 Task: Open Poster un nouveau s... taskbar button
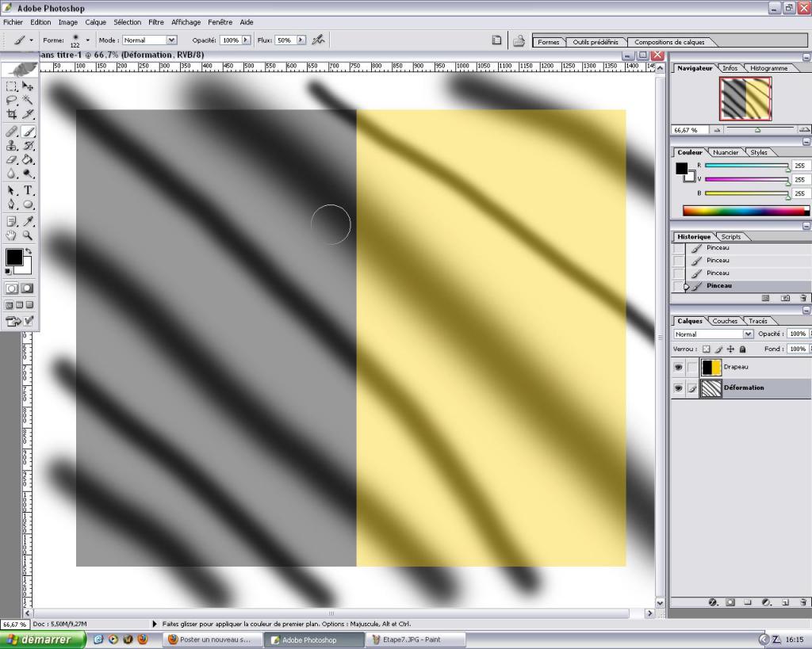tap(213, 639)
